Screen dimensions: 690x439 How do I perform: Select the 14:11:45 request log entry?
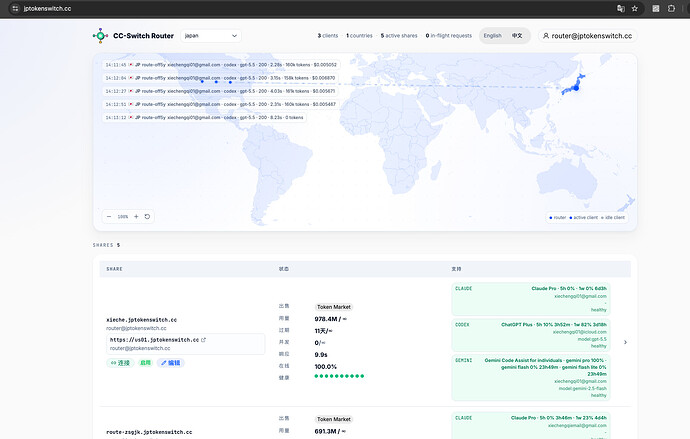pos(221,65)
